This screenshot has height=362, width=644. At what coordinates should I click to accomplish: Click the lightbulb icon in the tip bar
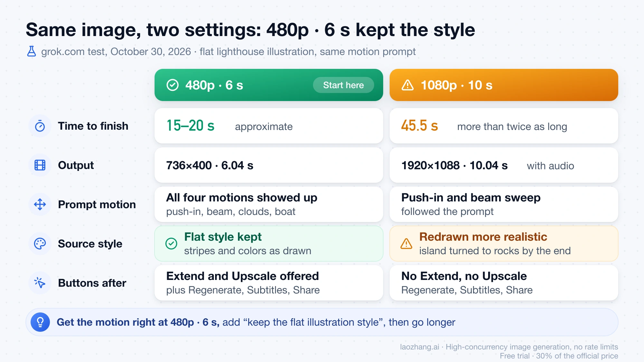[x=40, y=322]
